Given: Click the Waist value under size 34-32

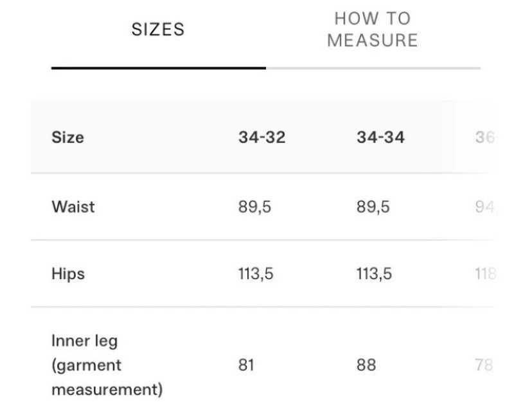Looking at the screenshot, I should pos(254,206).
